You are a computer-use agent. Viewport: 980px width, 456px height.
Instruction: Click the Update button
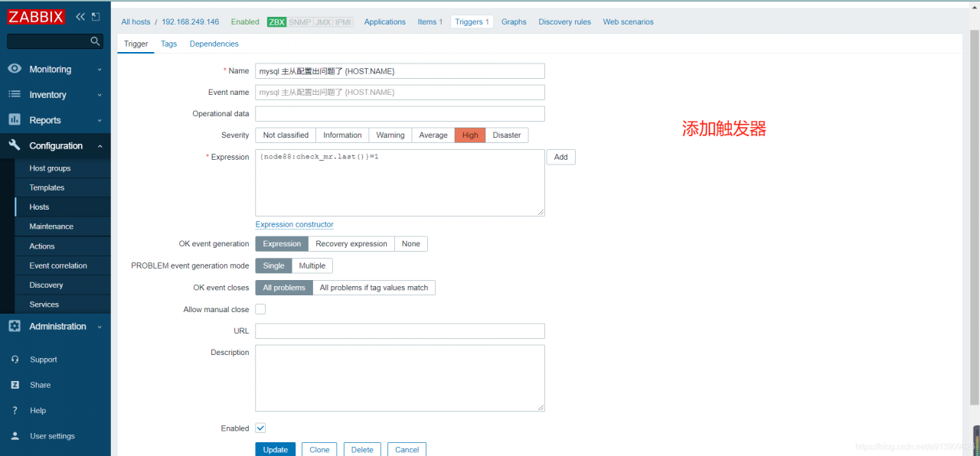pyautogui.click(x=276, y=449)
